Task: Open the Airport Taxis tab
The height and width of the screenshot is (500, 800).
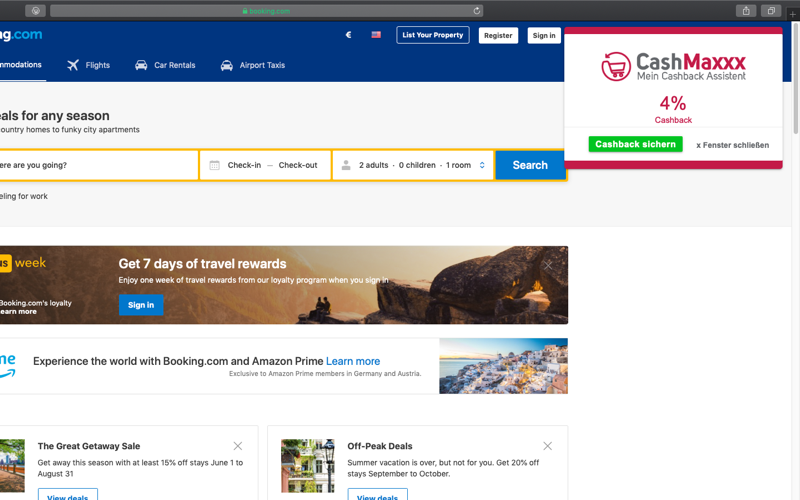Action: 253,65
